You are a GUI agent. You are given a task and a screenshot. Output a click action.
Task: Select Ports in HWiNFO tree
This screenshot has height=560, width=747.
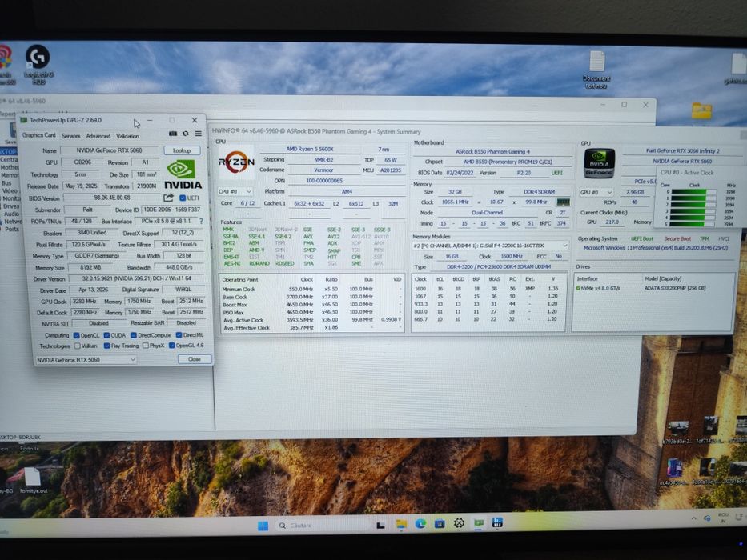coord(12,229)
